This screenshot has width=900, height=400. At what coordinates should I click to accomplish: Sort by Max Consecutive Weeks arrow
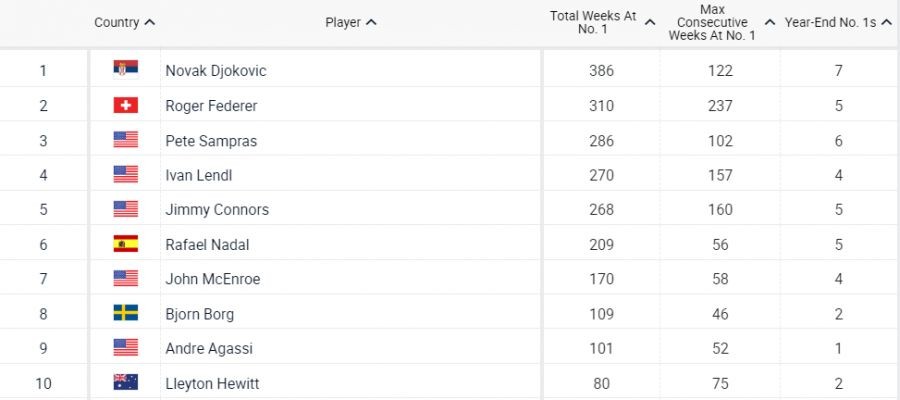(x=769, y=22)
